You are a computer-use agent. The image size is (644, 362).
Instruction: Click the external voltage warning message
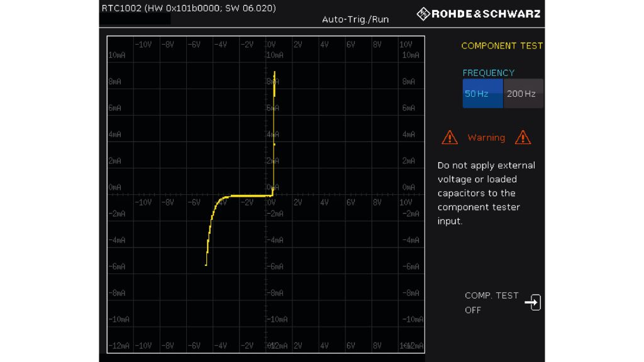coord(486,193)
